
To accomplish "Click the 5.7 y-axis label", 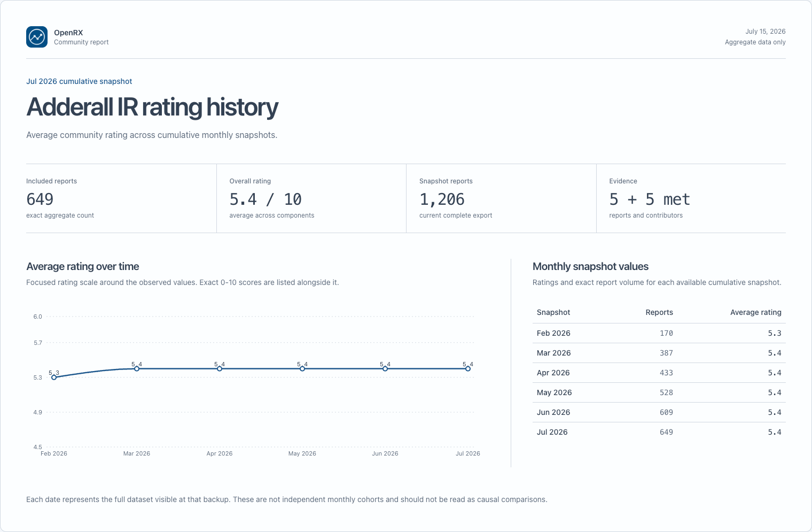I will 37,343.
